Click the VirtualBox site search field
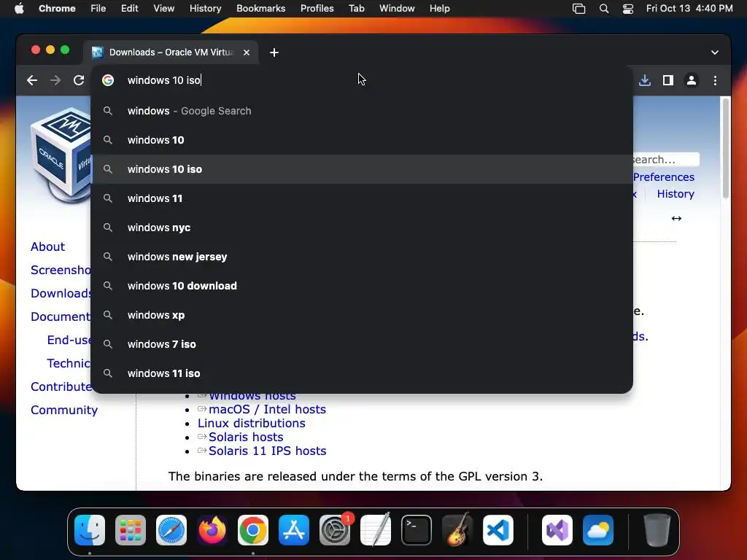 click(666, 160)
